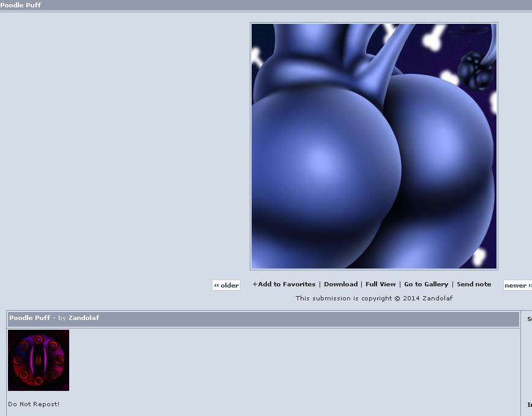This screenshot has width=532, height=416.
Task: Add this submission to Favorites
Action: click(x=283, y=284)
